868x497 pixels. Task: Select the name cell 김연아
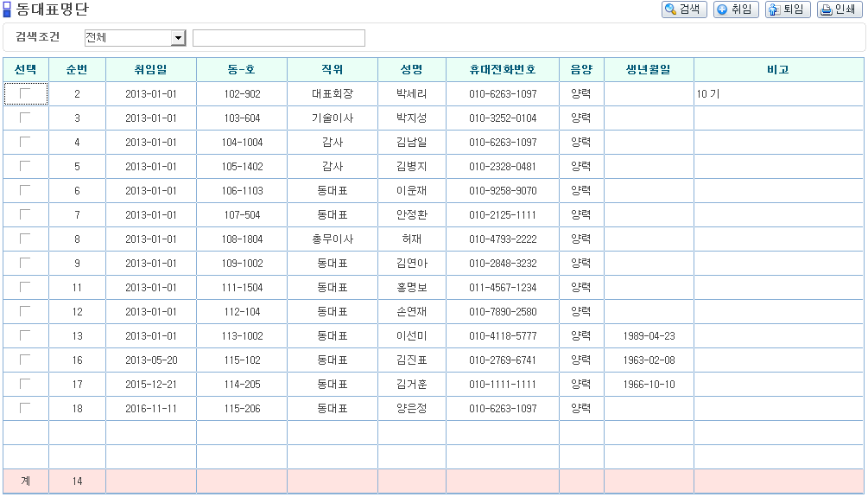(412, 263)
